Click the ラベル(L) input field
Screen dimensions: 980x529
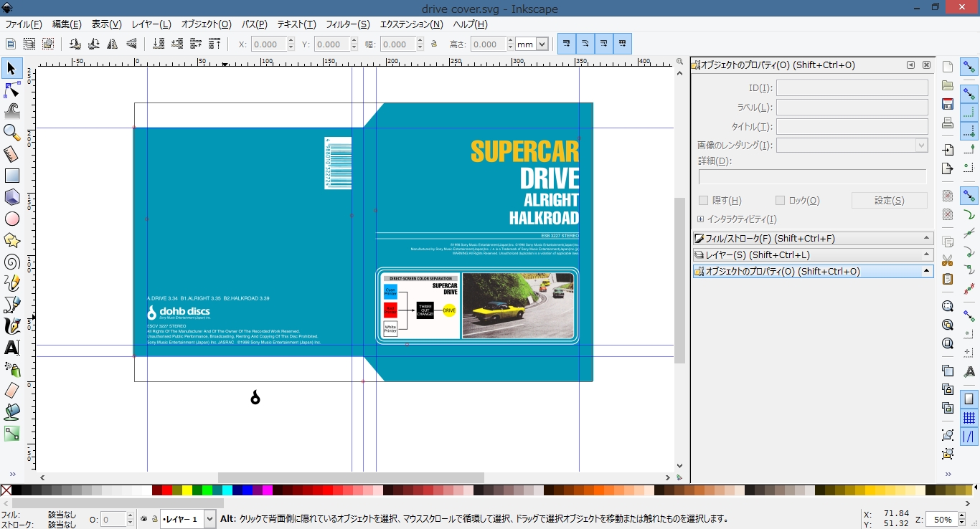click(x=852, y=108)
